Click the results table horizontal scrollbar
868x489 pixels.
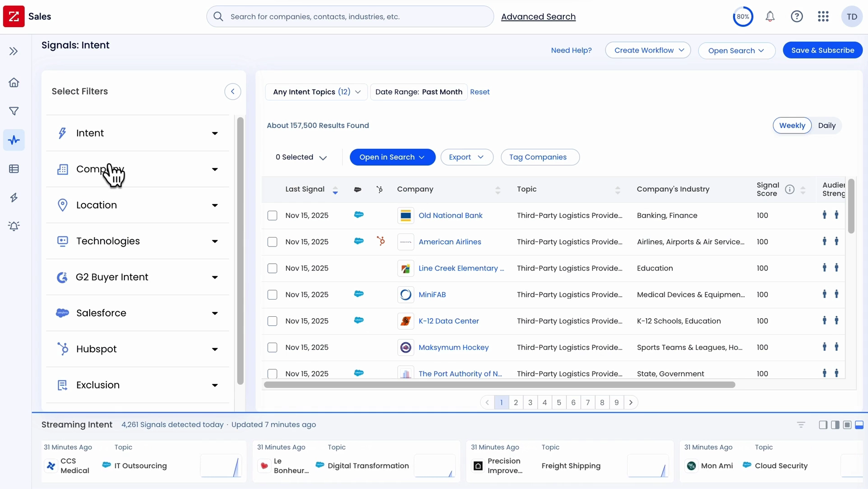coord(499,385)
